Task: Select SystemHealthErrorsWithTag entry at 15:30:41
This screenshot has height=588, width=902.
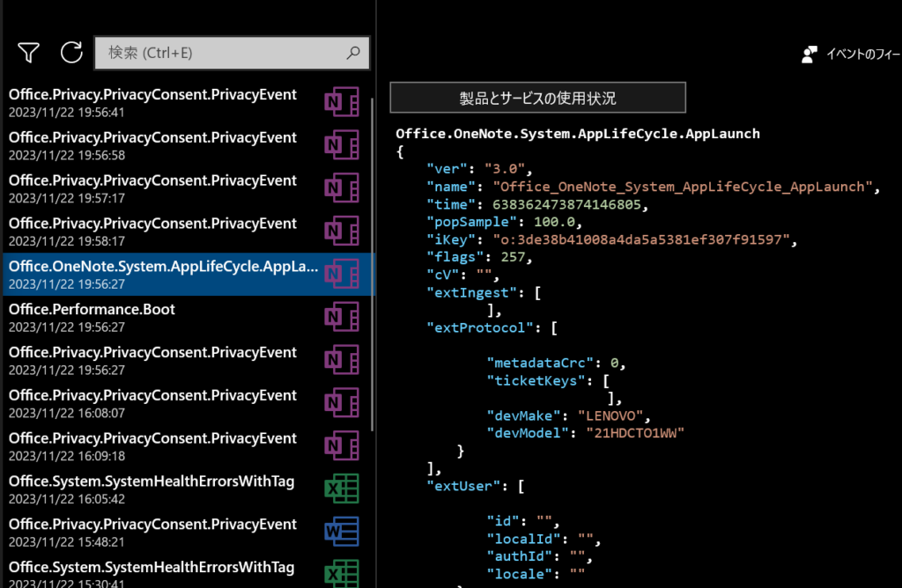Action: [189, 572]
